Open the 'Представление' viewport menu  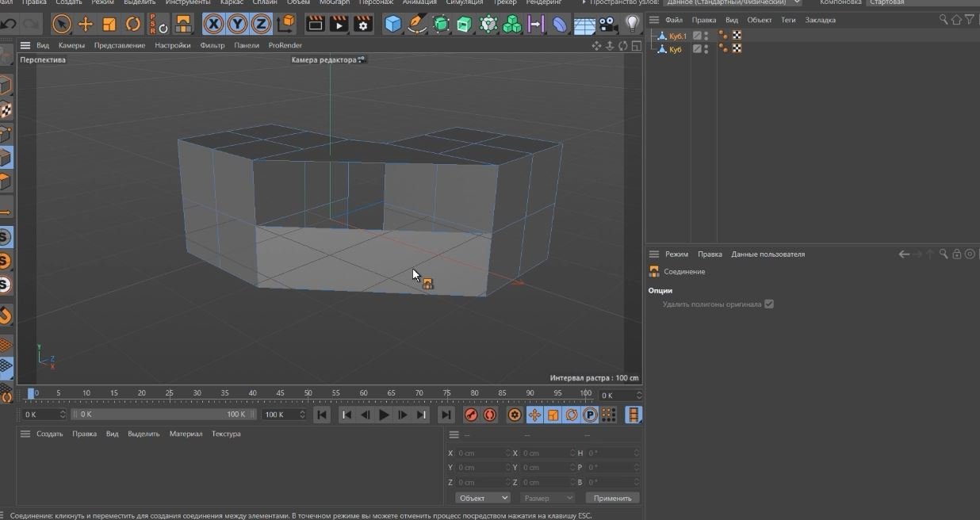(120, 45)
